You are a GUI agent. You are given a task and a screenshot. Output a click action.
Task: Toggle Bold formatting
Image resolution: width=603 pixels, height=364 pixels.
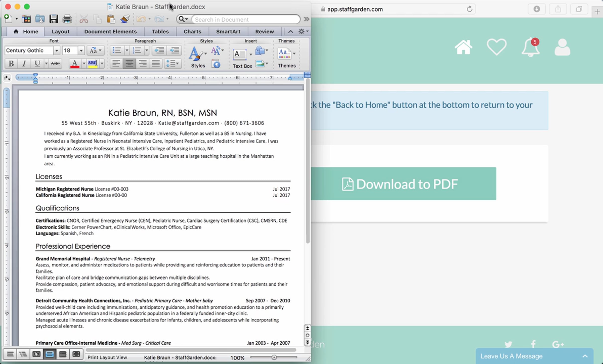coord(11,64)
